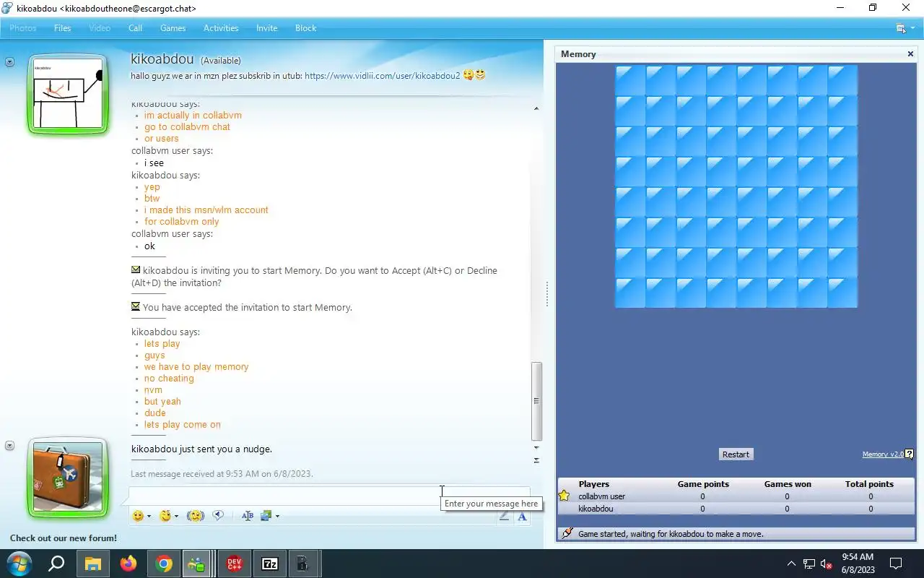Open 7-Zip from the taskbar

pos(270,564)
